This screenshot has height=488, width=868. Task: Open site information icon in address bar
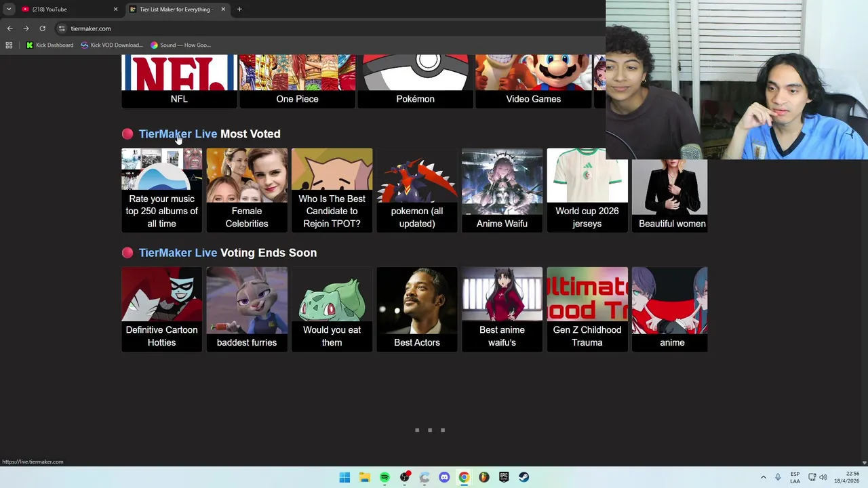coord(62,28)
